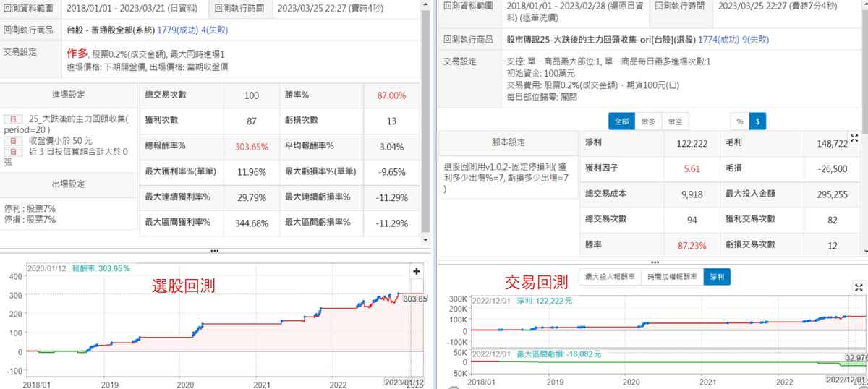Filter to short trades with 做空
The image size is (868, 389).
click(676, 121)
